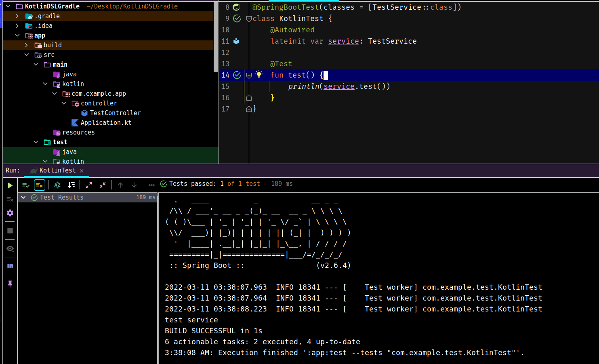Click the BUILD SUCCESSFUL line in console
Screen dimensions: 599x364
point(213,331)
